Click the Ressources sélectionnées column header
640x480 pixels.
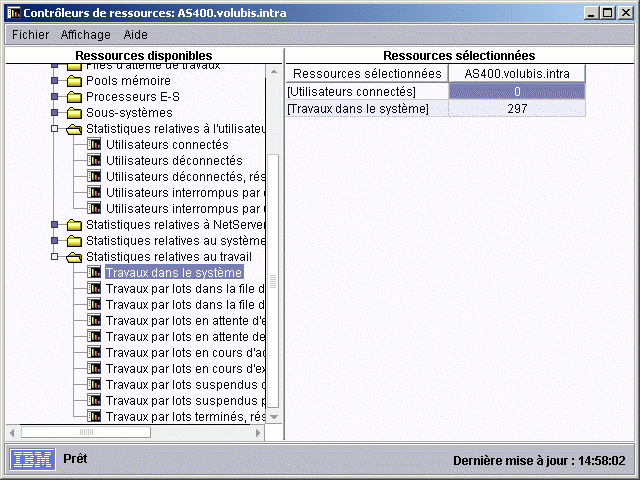[x=367, y=73]
